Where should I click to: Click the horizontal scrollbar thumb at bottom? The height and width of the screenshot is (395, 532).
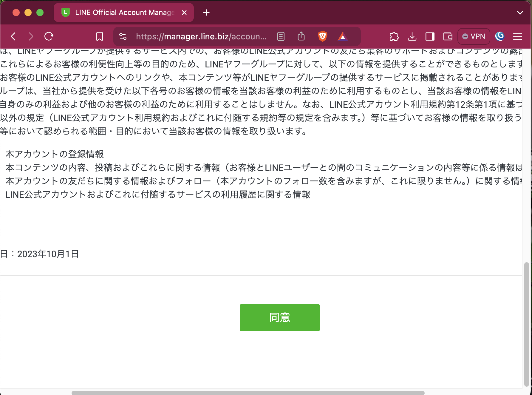[x=248, y=393]
